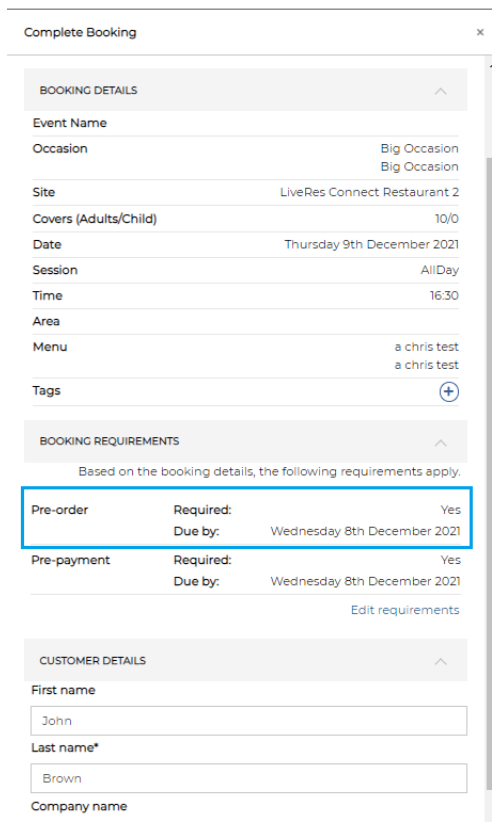The width and height of the screenshot is (501, 837).
Task: Click the 10/0 covers value
Action: point(447,219)
